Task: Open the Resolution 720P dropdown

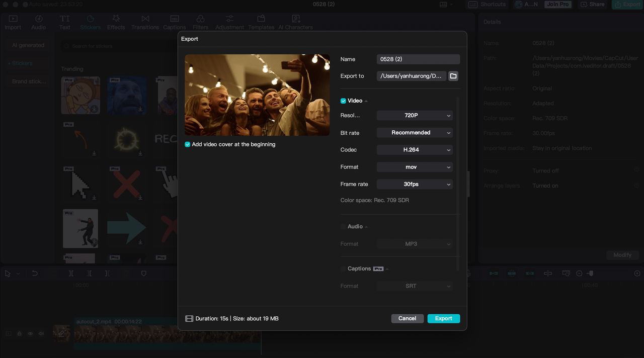Action: tap(415, 116)
